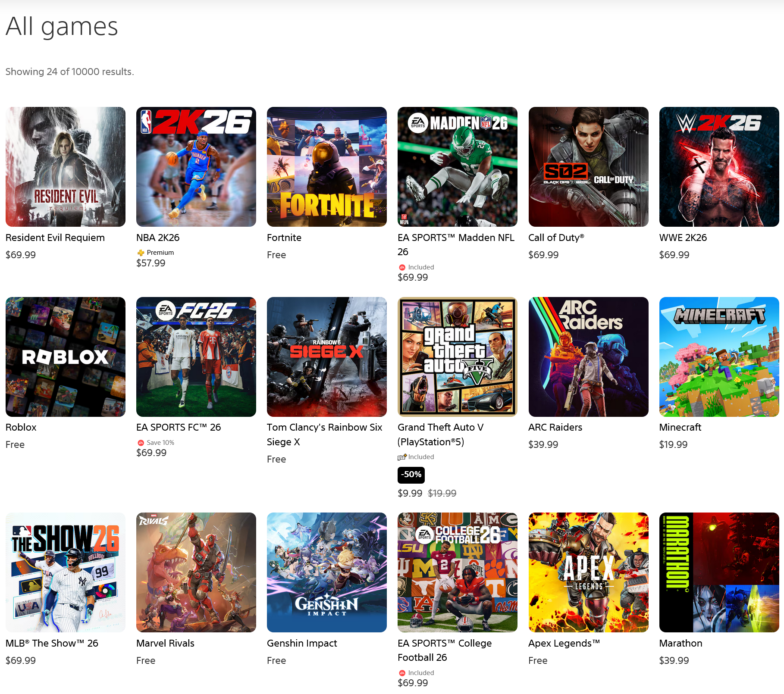Image resolution: width=784 pixels, height=694 pixels.
Task: Click the EA Play icon under College Football 26
Action: 402,673
